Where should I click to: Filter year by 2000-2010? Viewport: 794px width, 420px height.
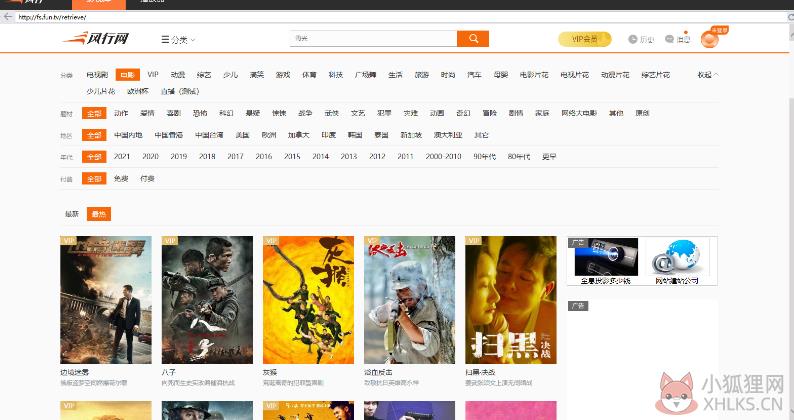pyautogui.click(x=444, y=157)
